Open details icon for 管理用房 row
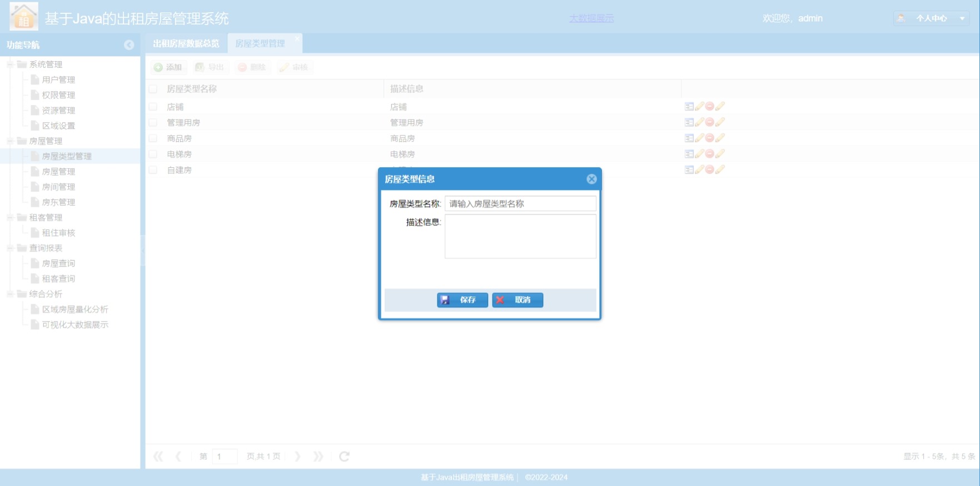This screenshot has height=486, width=980. (x=689, y=122)
